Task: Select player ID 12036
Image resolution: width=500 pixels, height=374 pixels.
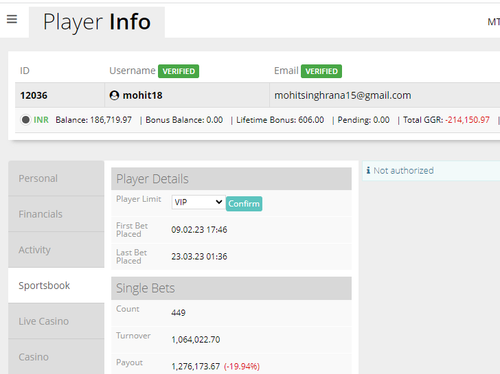Action: click(x=34, y=96)
